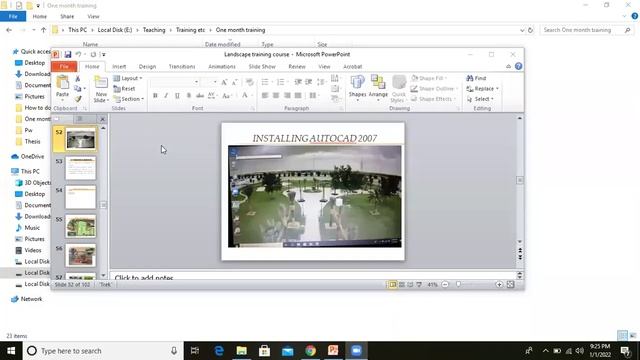Click the Shape Fill button
This screenshot has width=640, height=360.
[429, 78]
